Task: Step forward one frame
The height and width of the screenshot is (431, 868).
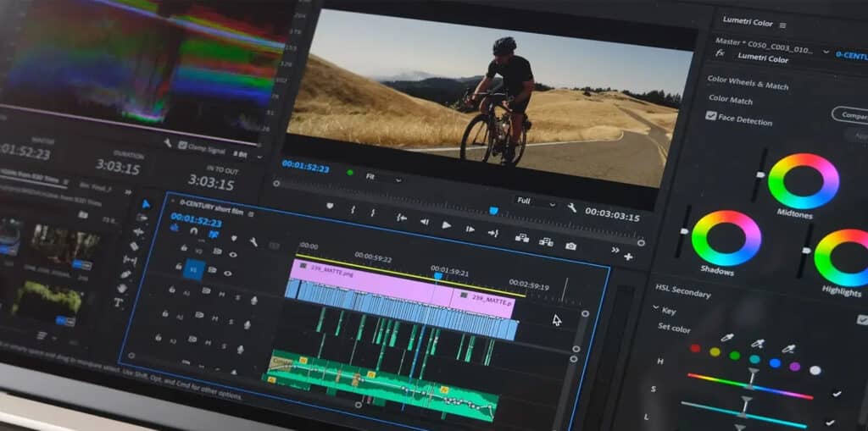Action: (470, 229)
